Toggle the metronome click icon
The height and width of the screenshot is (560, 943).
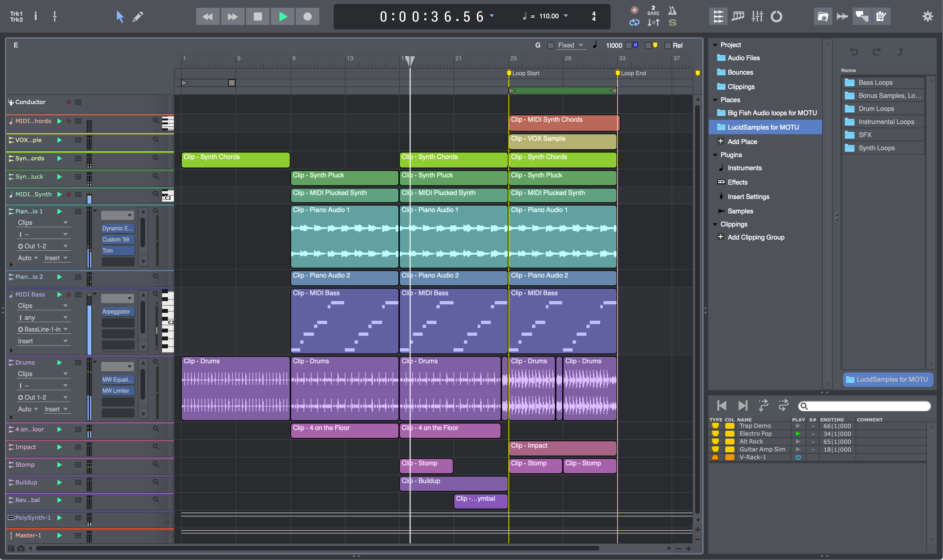click(x=672, y=10)
